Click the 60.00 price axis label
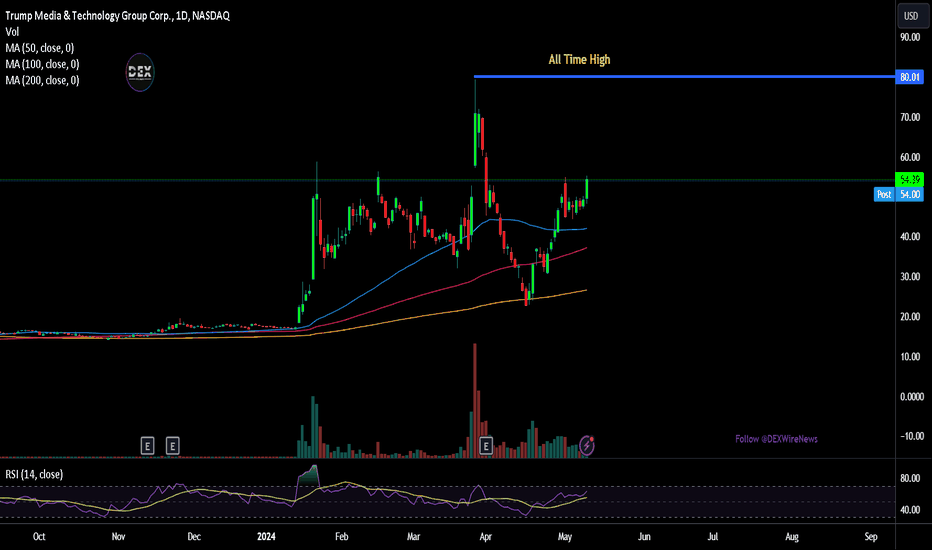 (x=910, y=158)
